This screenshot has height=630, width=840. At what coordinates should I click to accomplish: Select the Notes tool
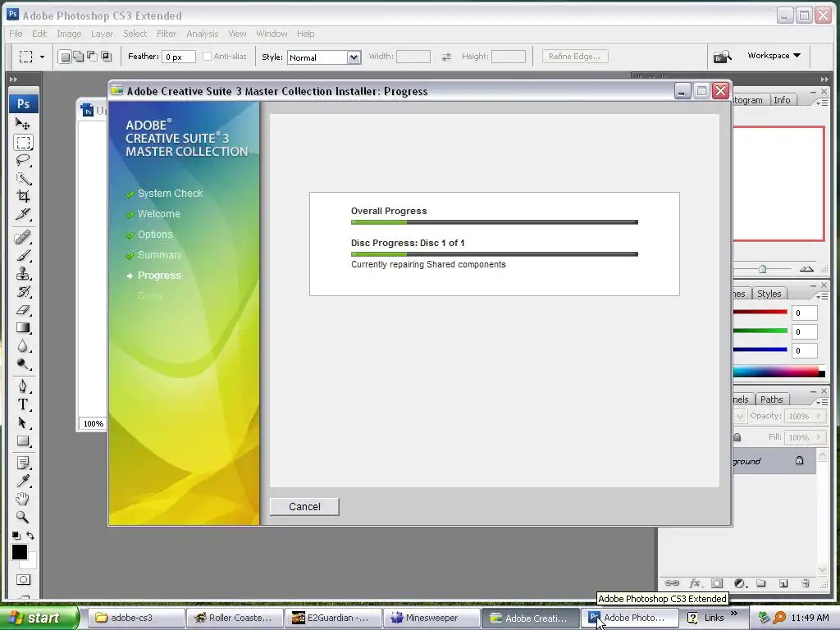(22, 463)
